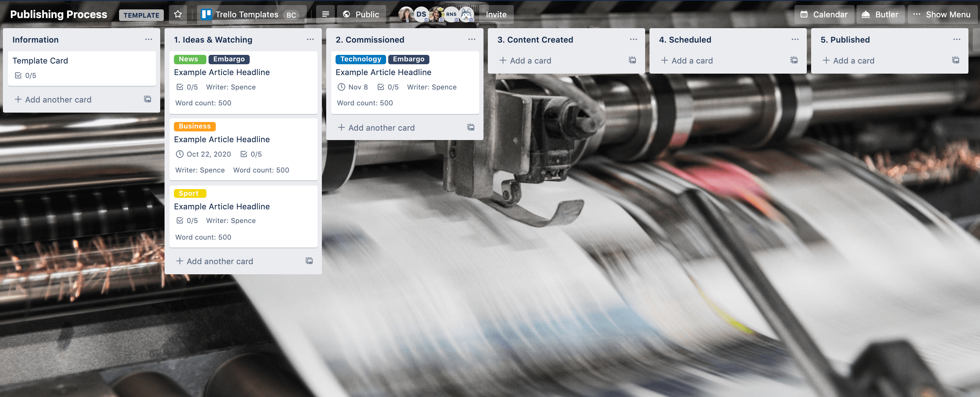Open the first member's photo avatar
980x397 pixels.
click(406, 14)
